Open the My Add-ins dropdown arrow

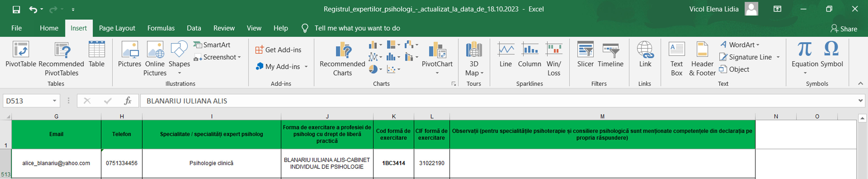pos(306,67)
